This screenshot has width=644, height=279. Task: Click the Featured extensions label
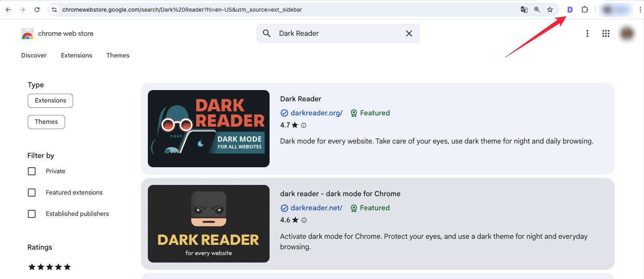click(74, 193)
